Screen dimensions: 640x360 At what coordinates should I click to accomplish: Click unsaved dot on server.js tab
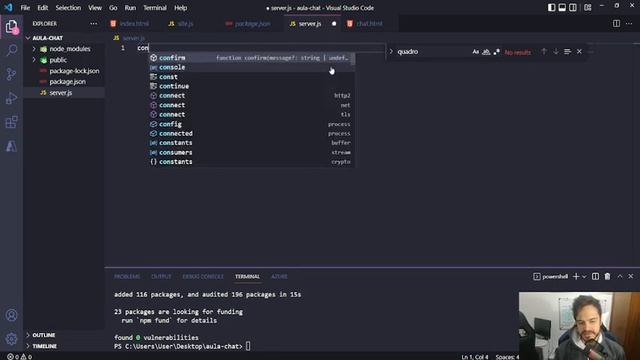(x=334, y=24)
